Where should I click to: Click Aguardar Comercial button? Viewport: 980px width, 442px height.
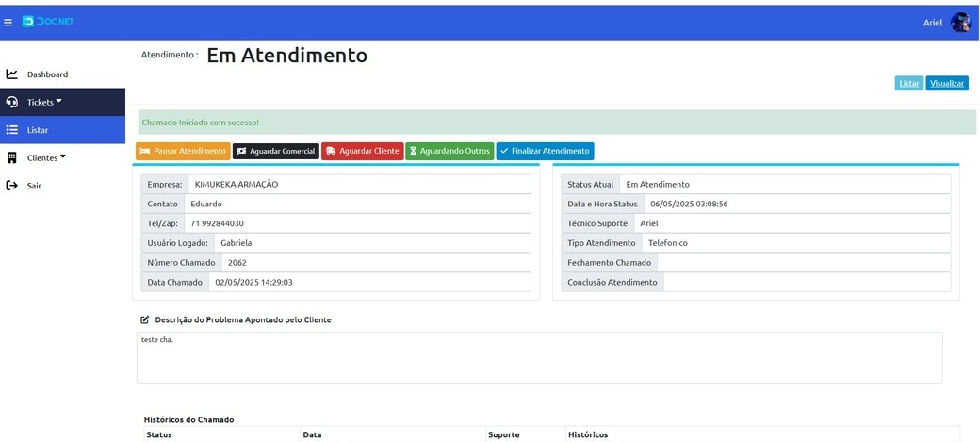coord(276,152)
